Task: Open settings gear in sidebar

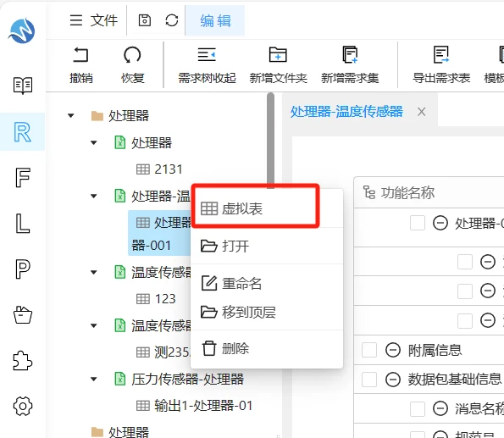Action: [23, 406]
